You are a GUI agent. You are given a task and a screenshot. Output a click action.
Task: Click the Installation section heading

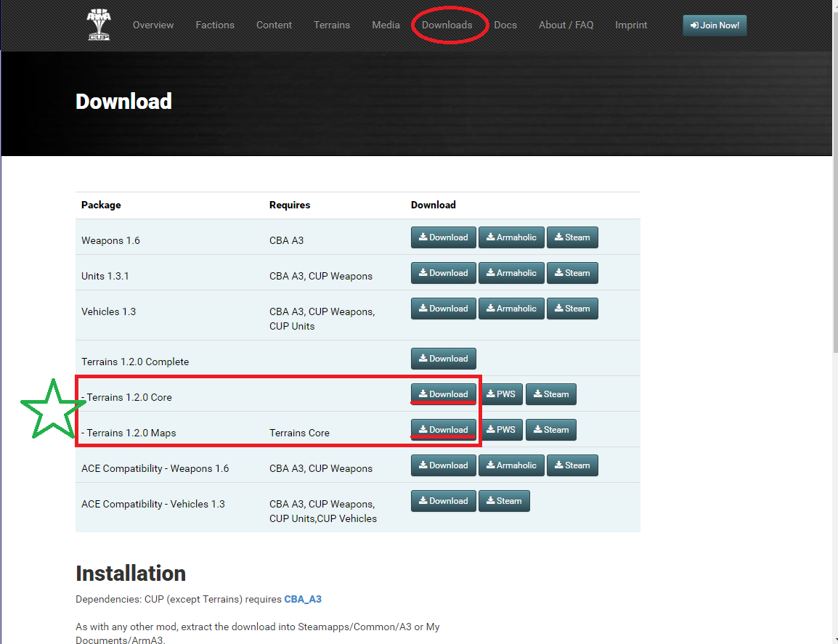131,574
